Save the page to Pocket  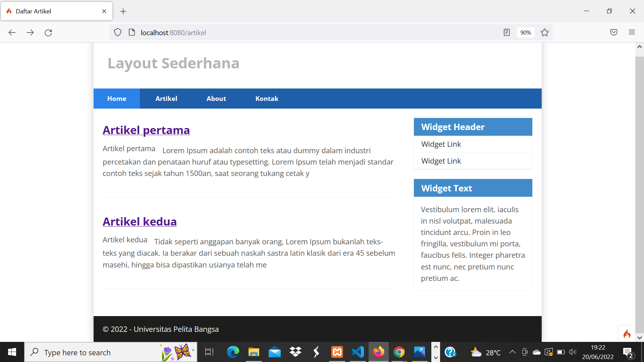pyautogui.click(x=614, y=32)
